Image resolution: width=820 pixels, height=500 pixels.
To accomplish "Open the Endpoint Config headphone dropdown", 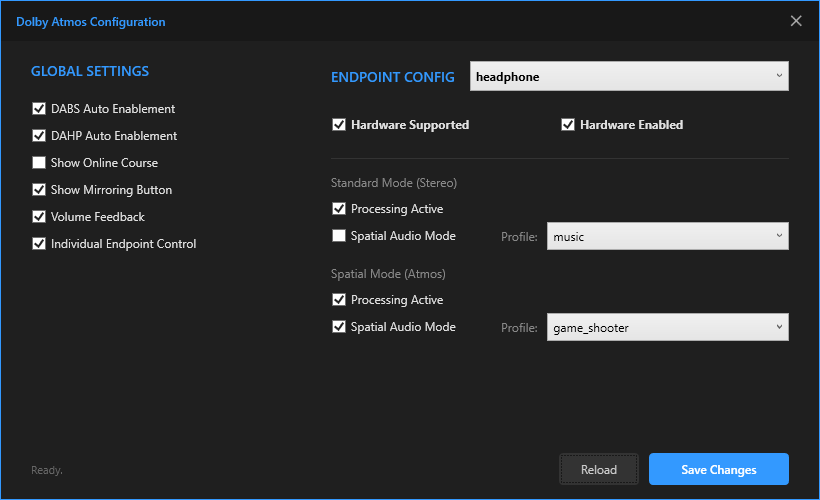I will (629, 76).
